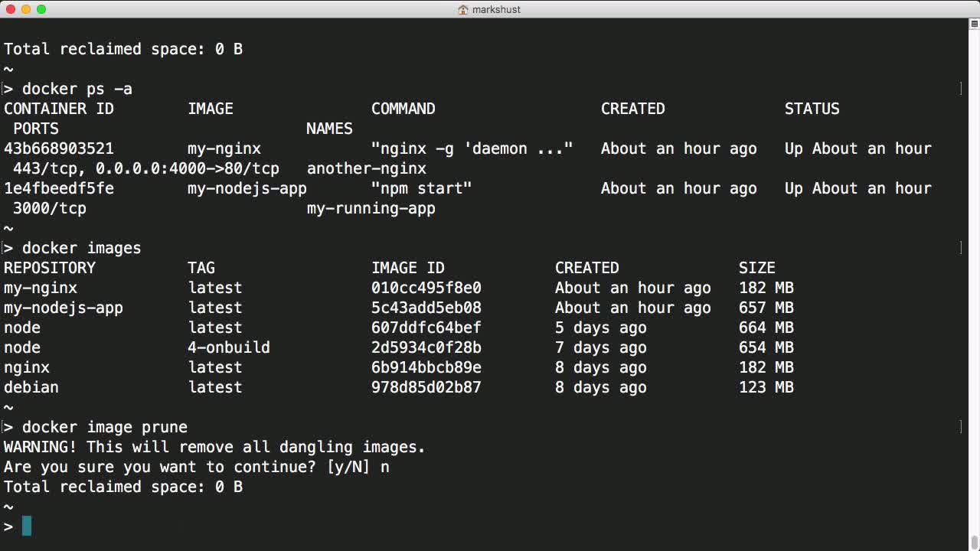Click the "nginx -g 'daemon ...'" command text
This screenshot has height=551, width=980.
(472, 148)
